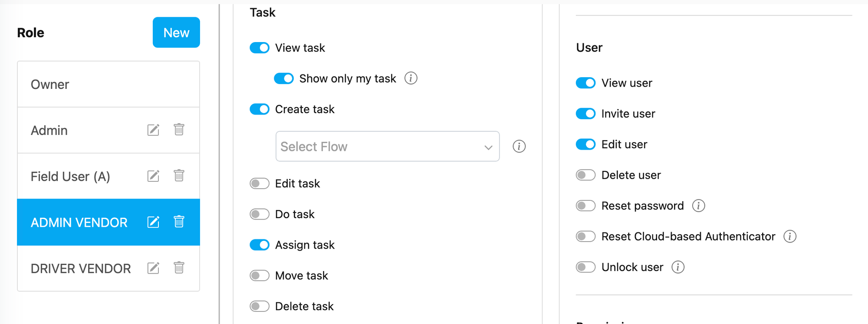
Task: Disable the Invite user toggle
Action: 585,114
